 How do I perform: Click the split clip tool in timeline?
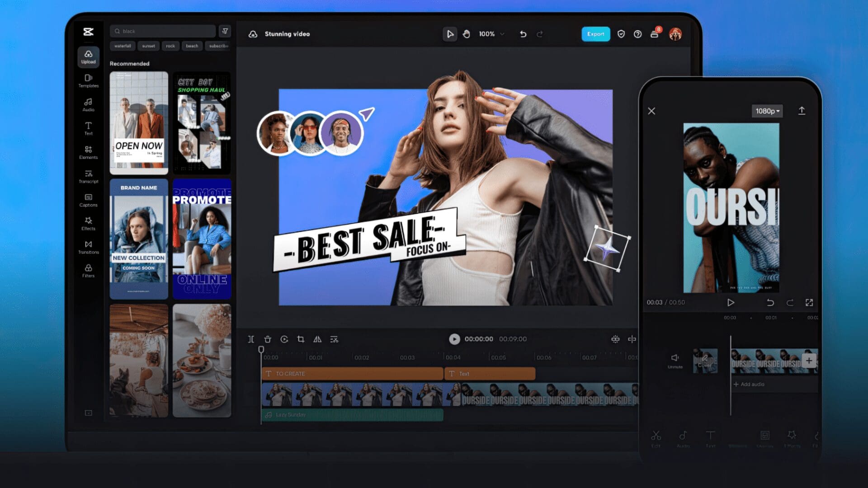[x=251, y=339]
